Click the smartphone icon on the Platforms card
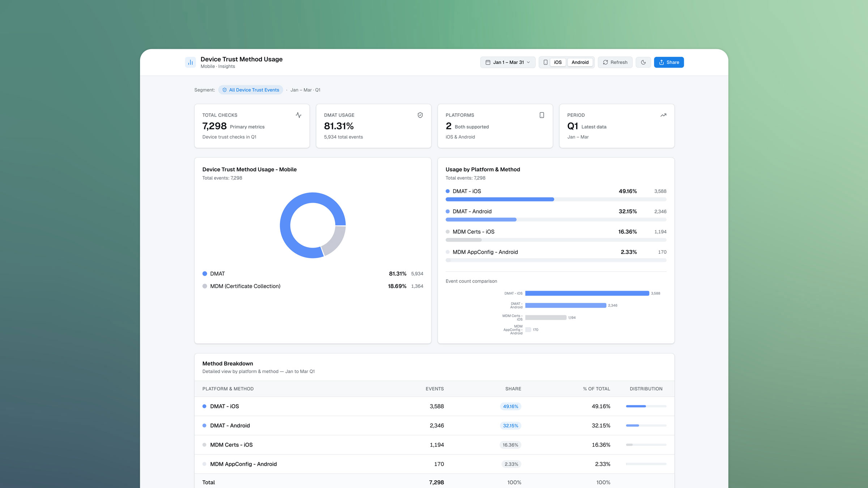Image resolution: width=868 pixels, height=488 pixels. 541,115
